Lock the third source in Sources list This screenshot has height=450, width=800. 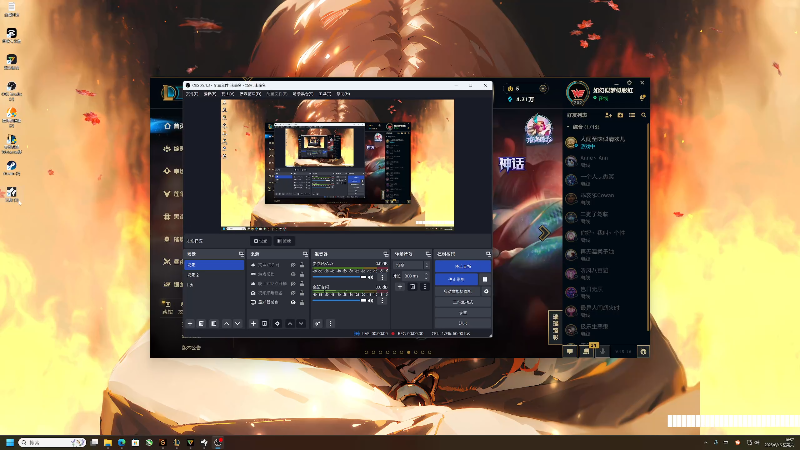[x=302, y=284]
